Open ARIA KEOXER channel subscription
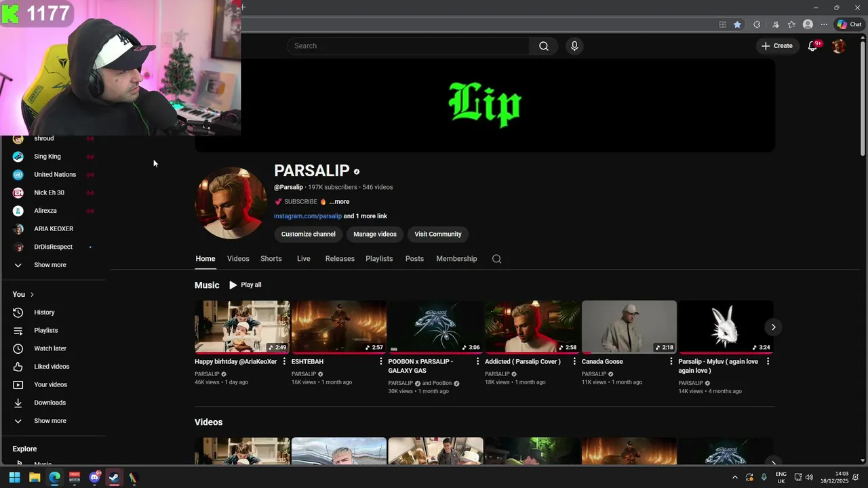This screenshot has width=868, height=488. point(54,229)
